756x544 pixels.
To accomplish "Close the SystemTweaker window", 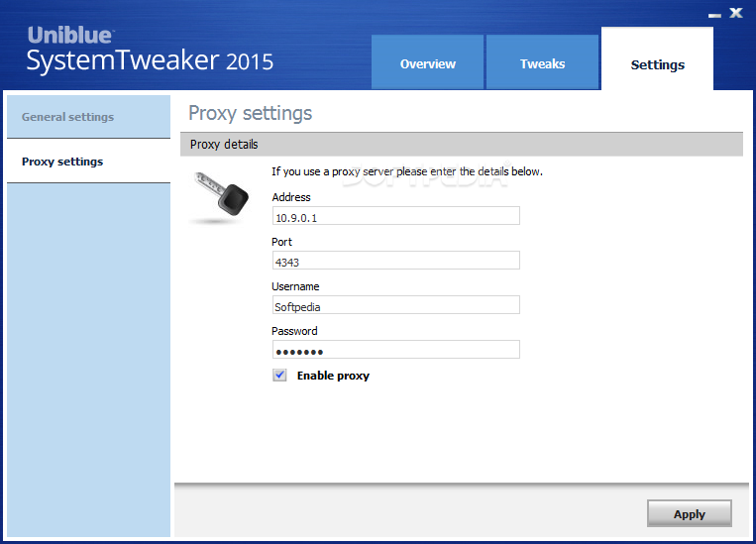I will [736, 13].
